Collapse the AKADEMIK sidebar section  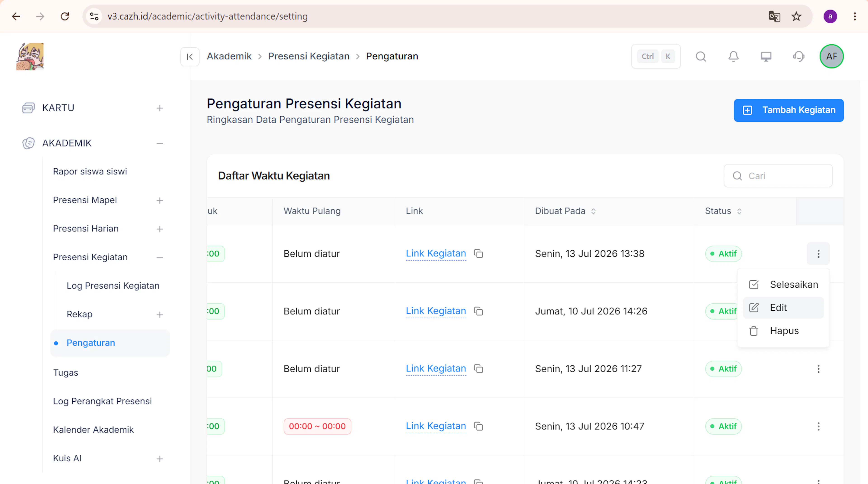(x=160, y=143)
